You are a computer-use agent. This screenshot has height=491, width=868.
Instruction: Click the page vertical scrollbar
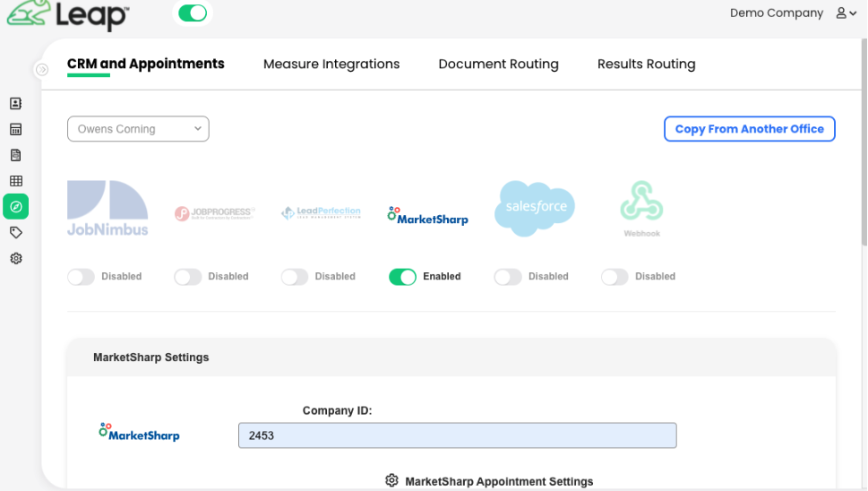point(864,142)
